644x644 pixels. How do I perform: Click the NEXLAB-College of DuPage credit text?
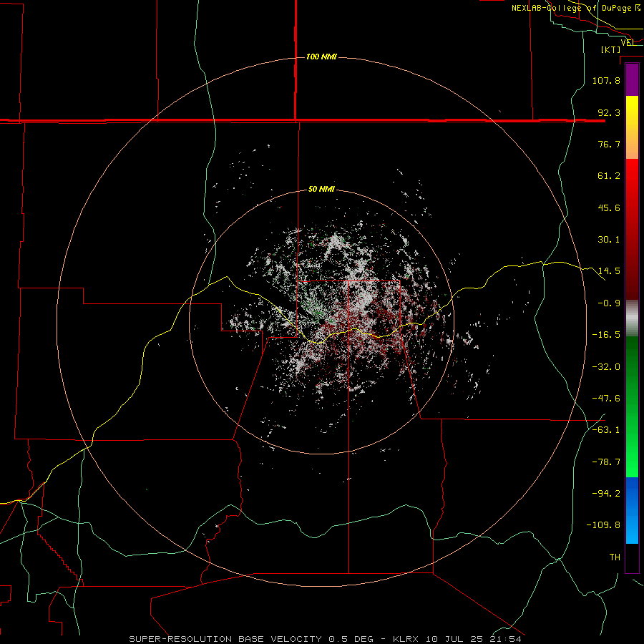(x=575, y=8)
